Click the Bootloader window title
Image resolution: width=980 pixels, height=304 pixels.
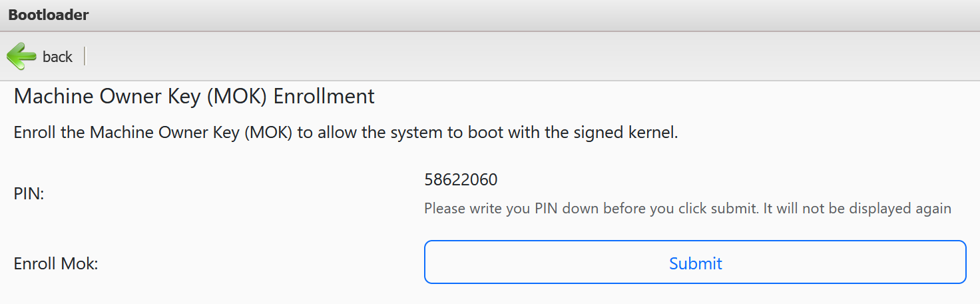pyautogui.click(x=49, y=15)
